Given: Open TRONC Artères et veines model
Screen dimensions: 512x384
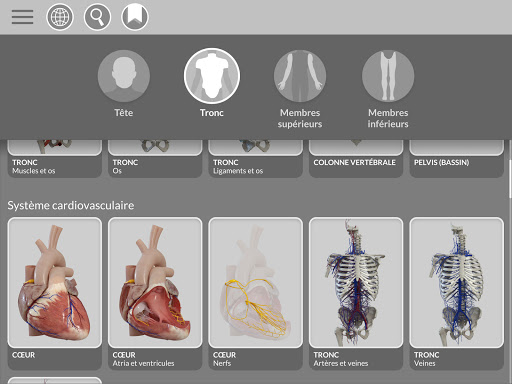Looking at the screenshot, I should coord(356,283).
